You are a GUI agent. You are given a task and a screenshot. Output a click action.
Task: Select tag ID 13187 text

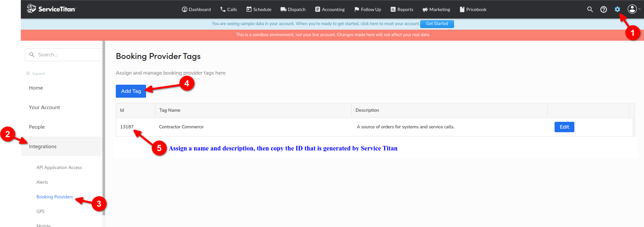click(x=127, y=127)
